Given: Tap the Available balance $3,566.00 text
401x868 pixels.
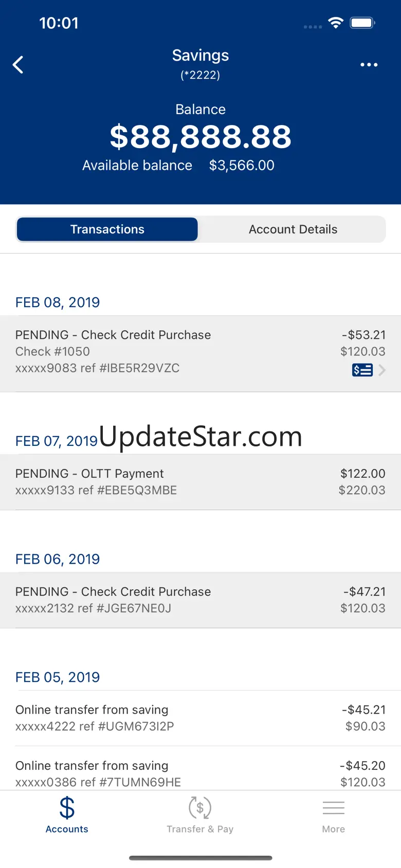Looking at the screenshot, I should pyautogui.click(x=178, y=166).
